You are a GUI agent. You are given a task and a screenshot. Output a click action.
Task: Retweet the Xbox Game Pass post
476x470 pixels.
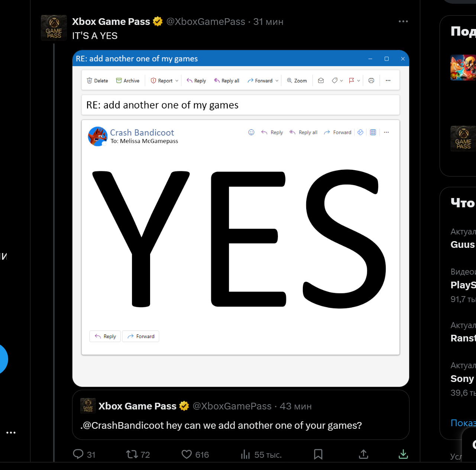(x=132, y=454)
